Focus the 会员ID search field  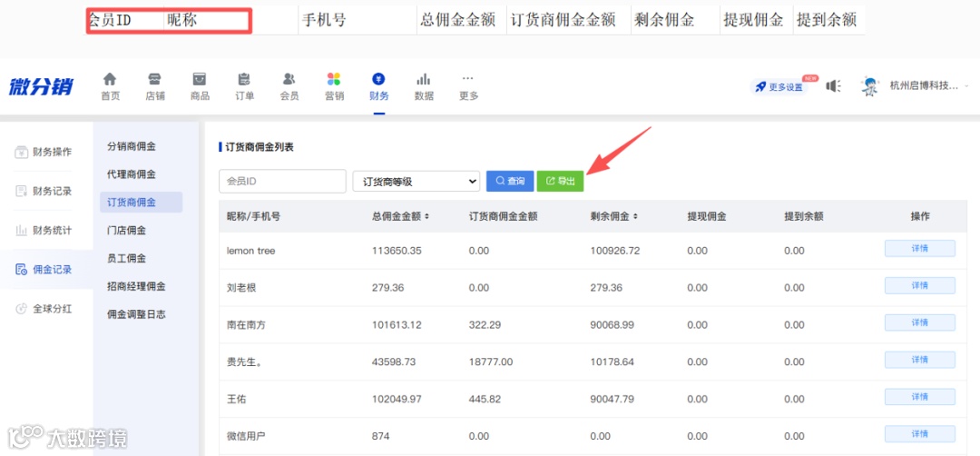coord(282,182)
